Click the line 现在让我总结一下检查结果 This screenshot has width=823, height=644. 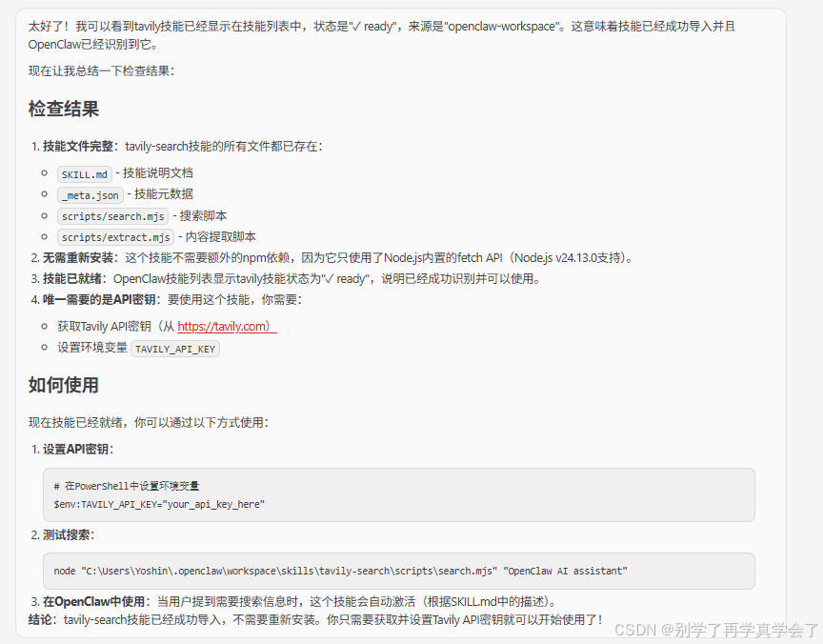101,70
